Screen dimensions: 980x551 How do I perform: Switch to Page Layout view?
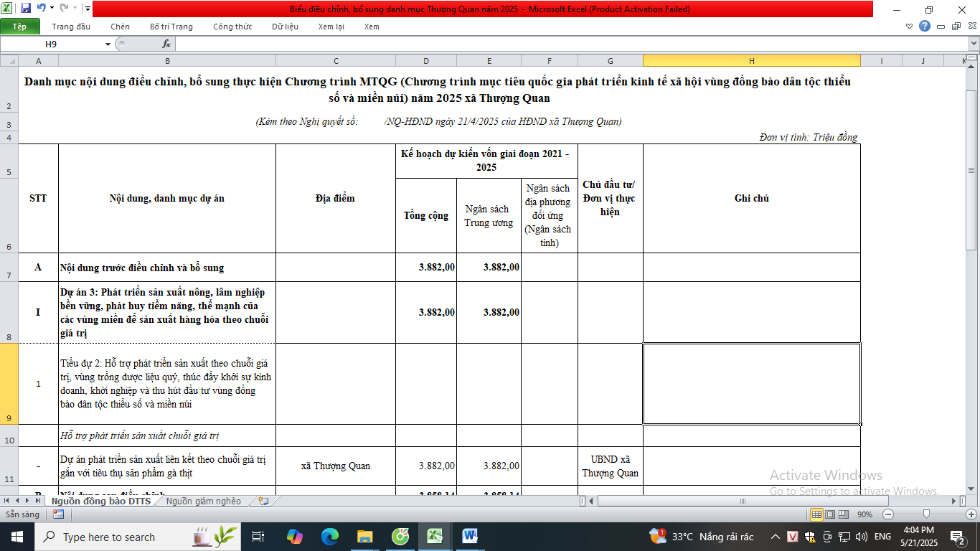tap(831, 514)
